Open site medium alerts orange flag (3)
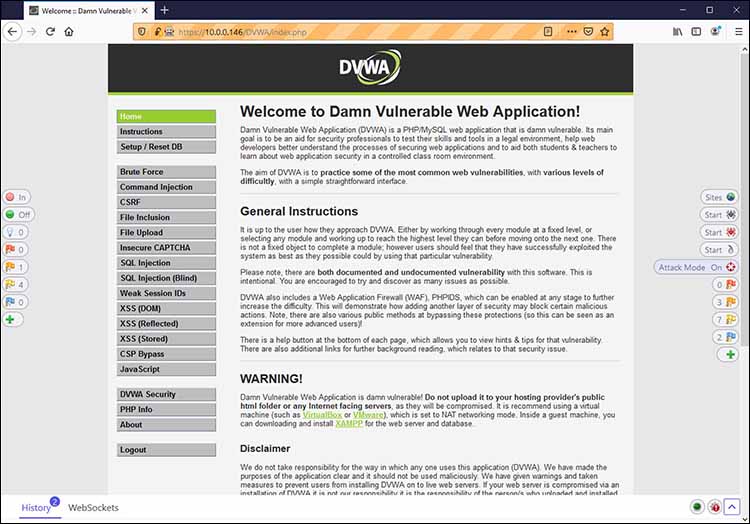Screen dimensions: 750x524 click(x=725, y=302)
